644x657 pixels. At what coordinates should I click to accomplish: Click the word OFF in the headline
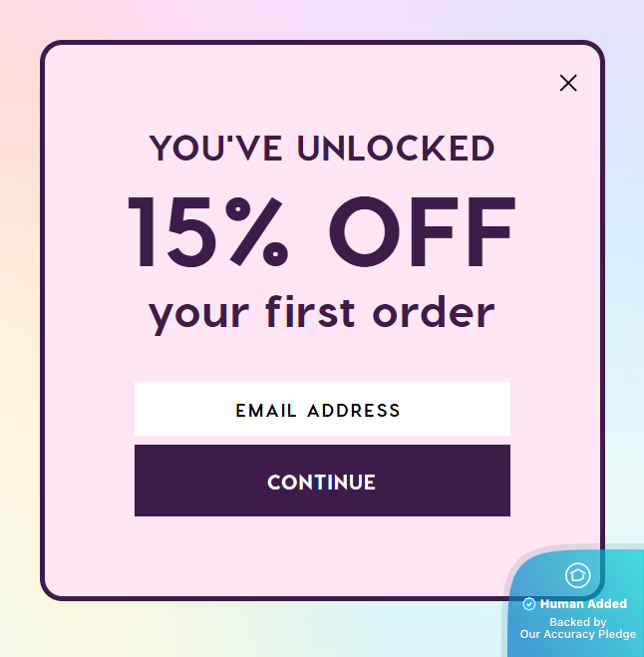tap(422, 231)
